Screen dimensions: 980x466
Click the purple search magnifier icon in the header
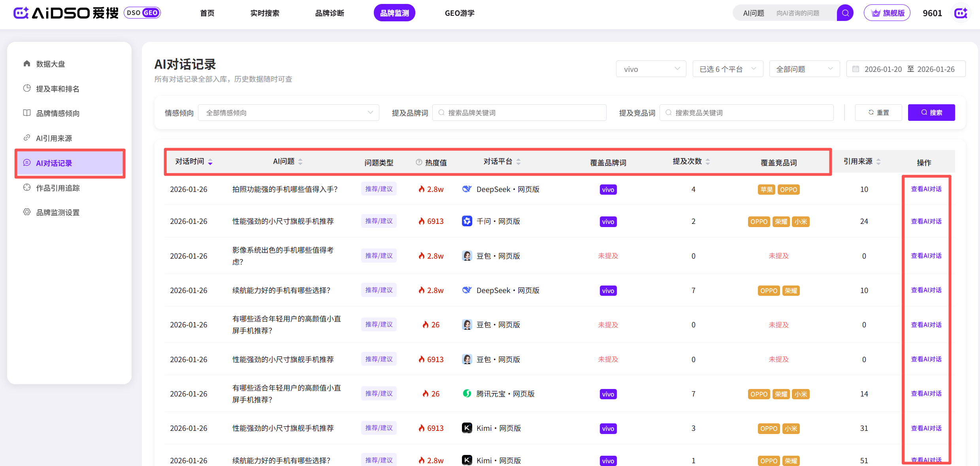coord(845,13)
